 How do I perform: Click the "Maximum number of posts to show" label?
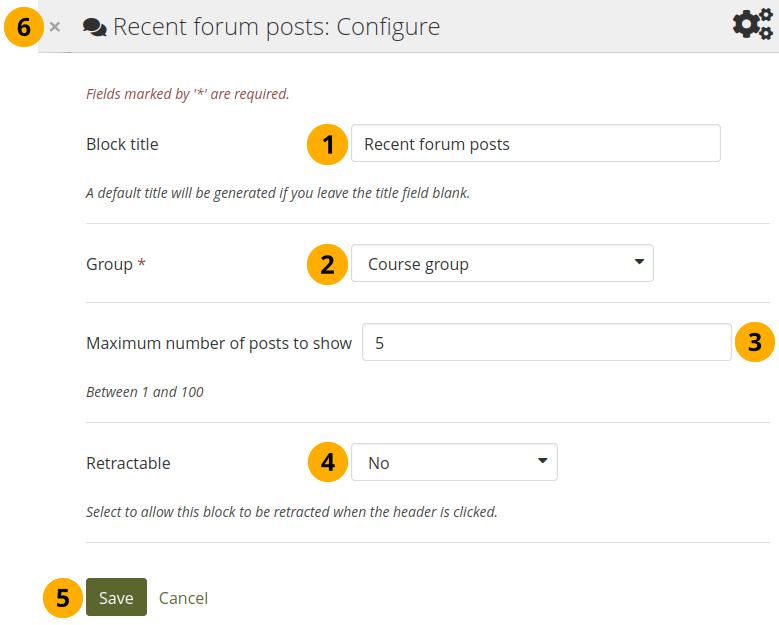click(219, 343)
